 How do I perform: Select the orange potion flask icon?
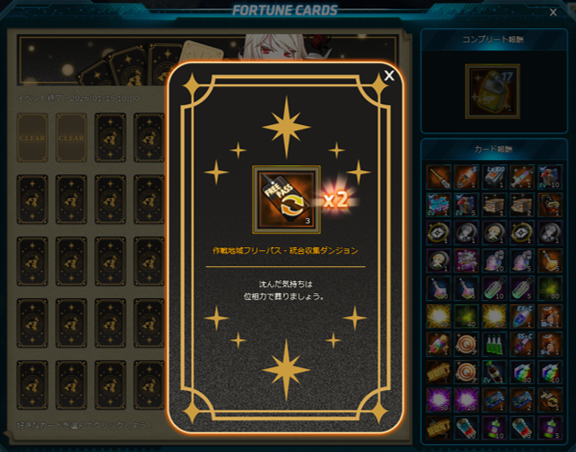click(x=550, y=260)
